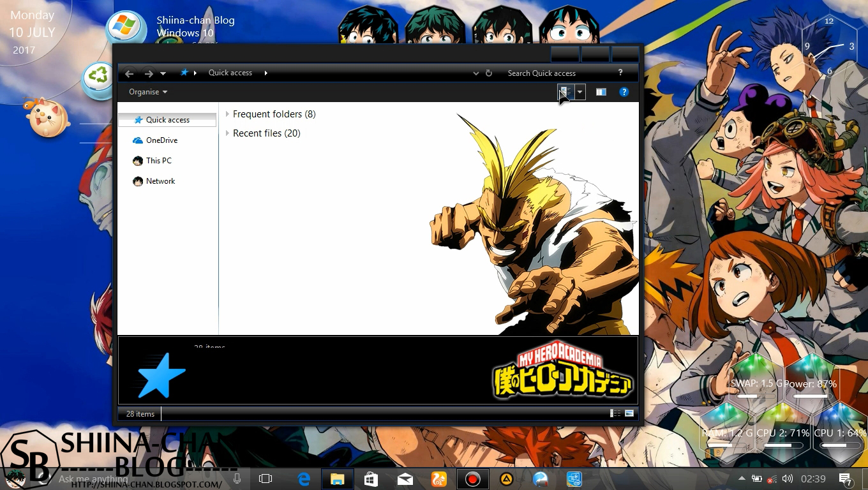868x490 pixels.
Task: Click the Change your view button
Action: click(x=565, y=92)
